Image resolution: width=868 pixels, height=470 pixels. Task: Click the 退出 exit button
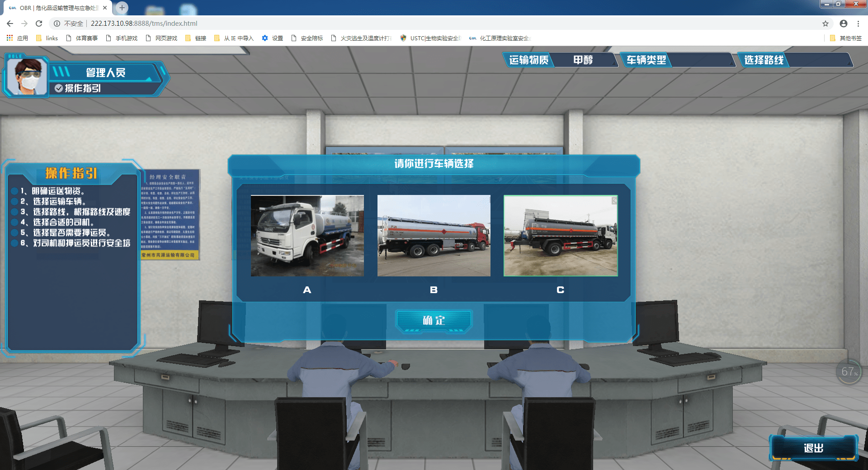pyautogui.click(x=813, y=448)
